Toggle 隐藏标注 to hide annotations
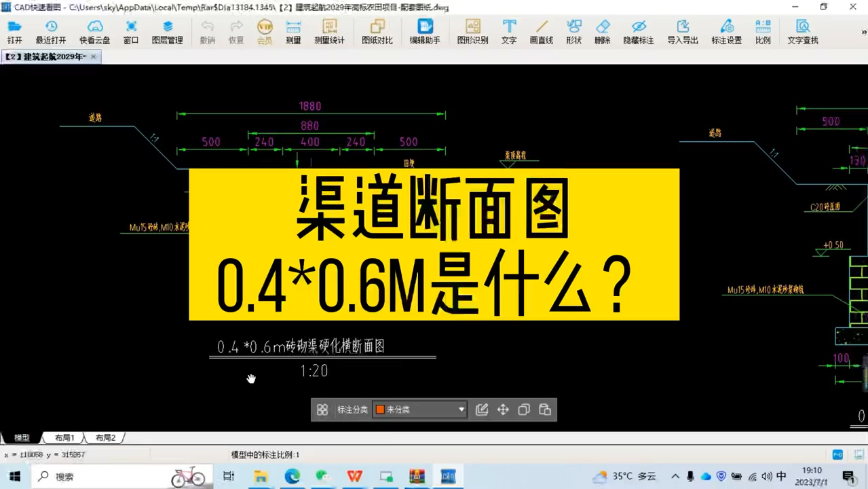The image size is (868, 489). coord(638,31)
